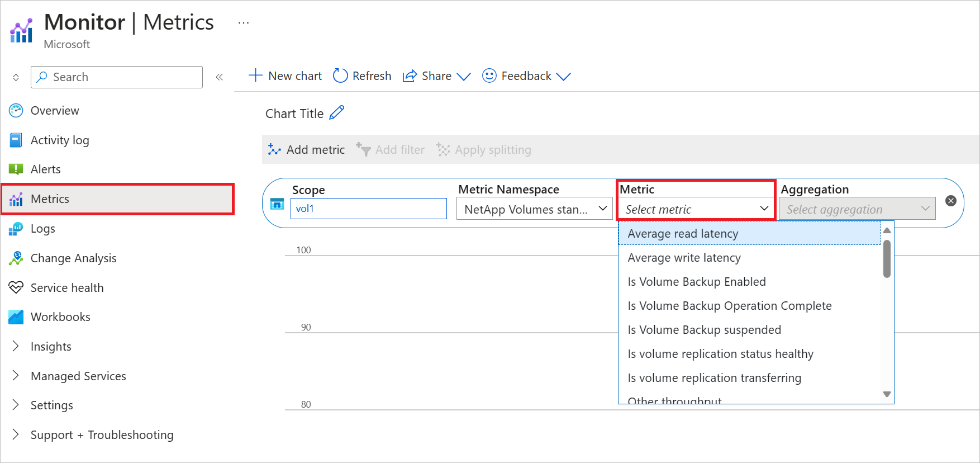980x463 pixels.
Task: Click the Workbooks icon in the sidebar
Action: (16, 316)
